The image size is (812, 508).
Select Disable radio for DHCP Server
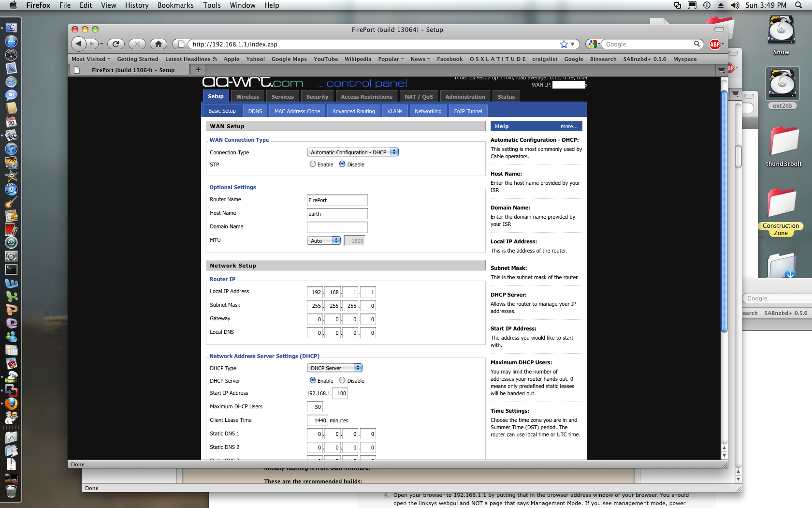(x=342, y=380)
